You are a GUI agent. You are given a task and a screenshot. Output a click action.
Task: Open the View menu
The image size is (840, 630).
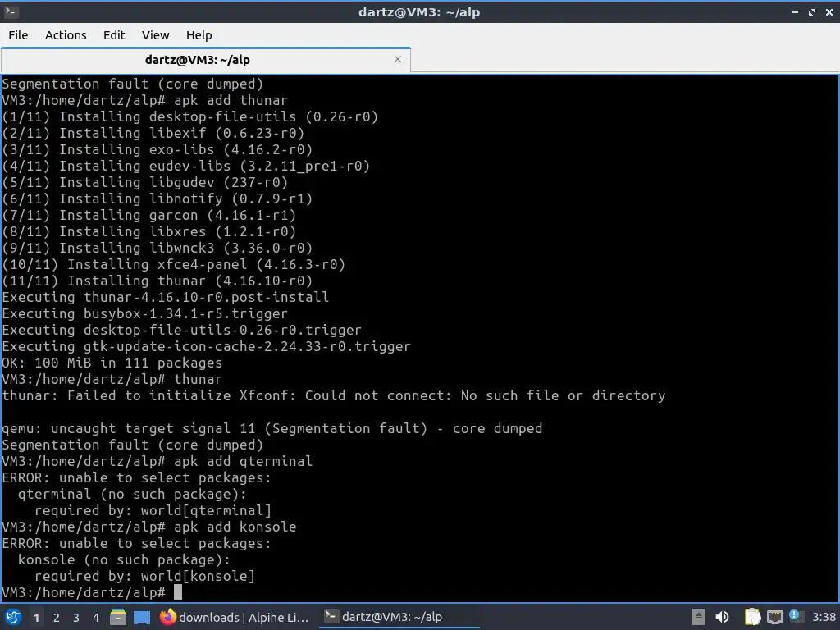click(155, 35)
